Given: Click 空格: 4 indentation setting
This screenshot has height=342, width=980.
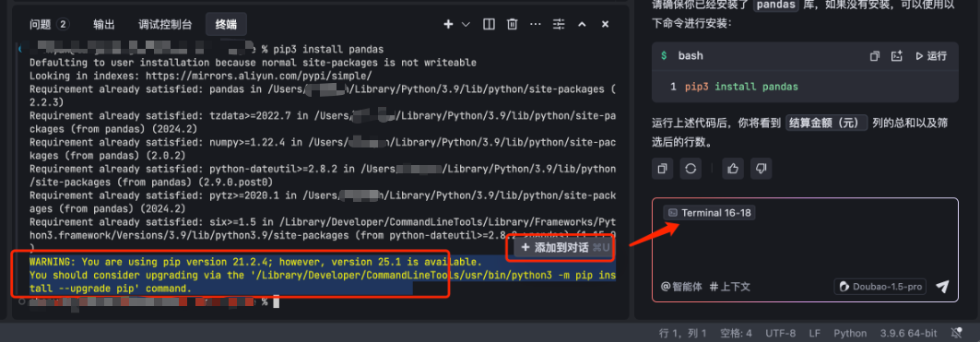Looking at the screenshot, I should [x=736, y=334].
